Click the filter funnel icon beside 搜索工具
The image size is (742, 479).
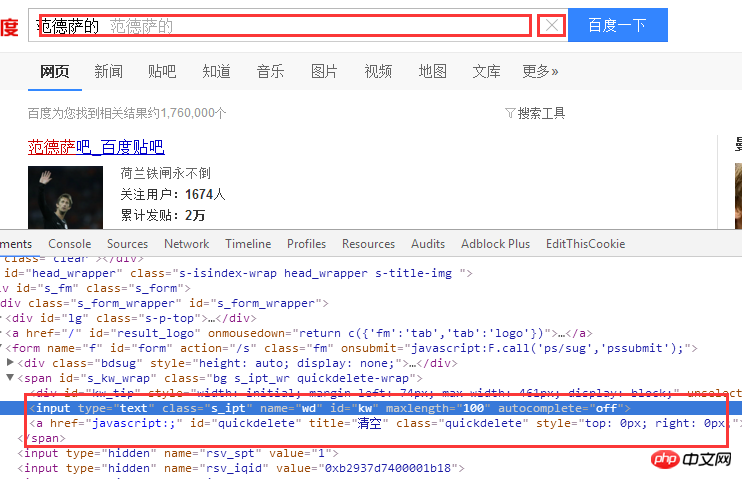(x=510, y=113)
